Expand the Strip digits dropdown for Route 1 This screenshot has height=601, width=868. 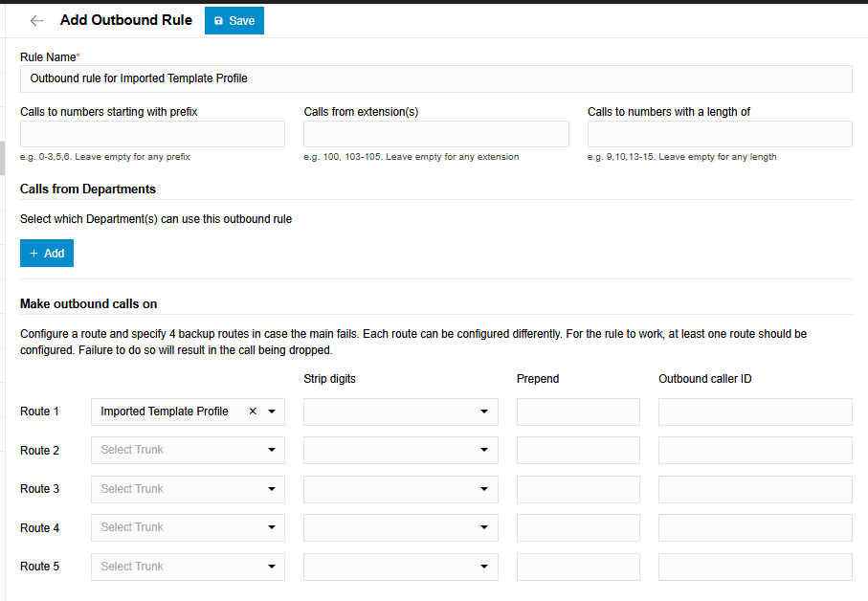(484, 411)
